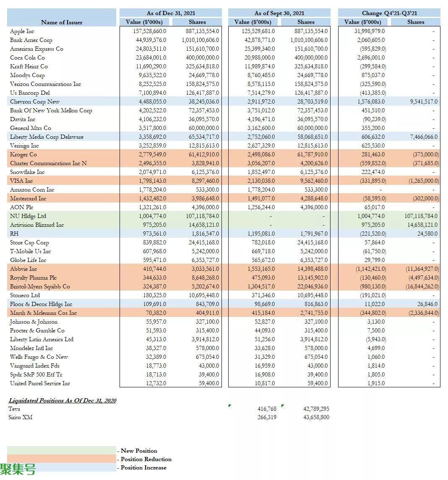This screenshot has height=480, width=448.
Task: Click the Shares subheader under Dec 31, 2021
Action: click(x=197, y=22)
